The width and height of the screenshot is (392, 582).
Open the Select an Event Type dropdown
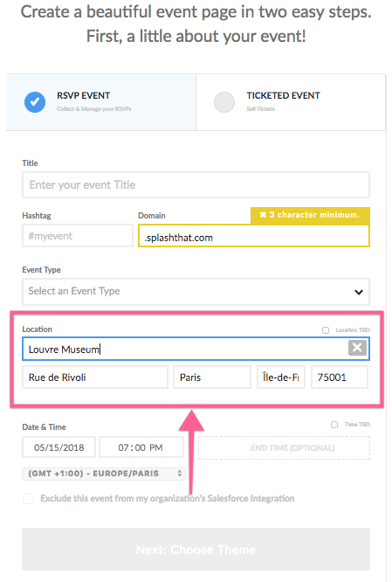196,292
